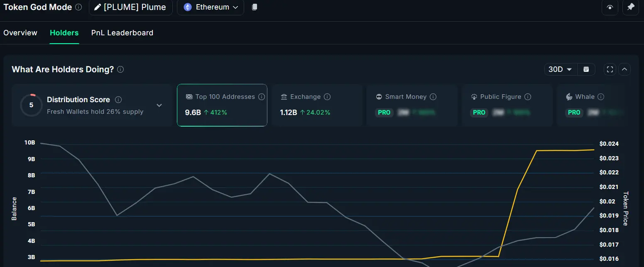Viewport: 644px width, 267px height.
Task: Click the 1.12B exchange balance value
Action: [x=289, y=113]
